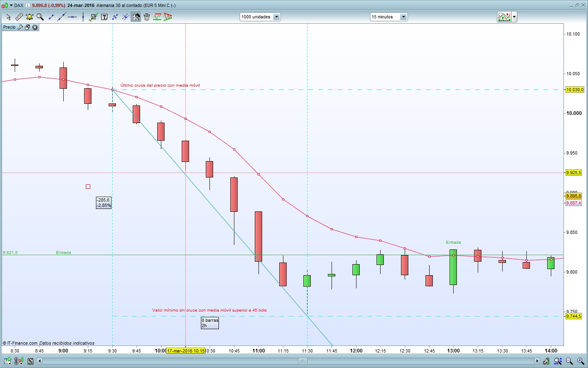588x368 pixels.
Task: Choose the short segment line drawing tool
Action: pos(51,17)
